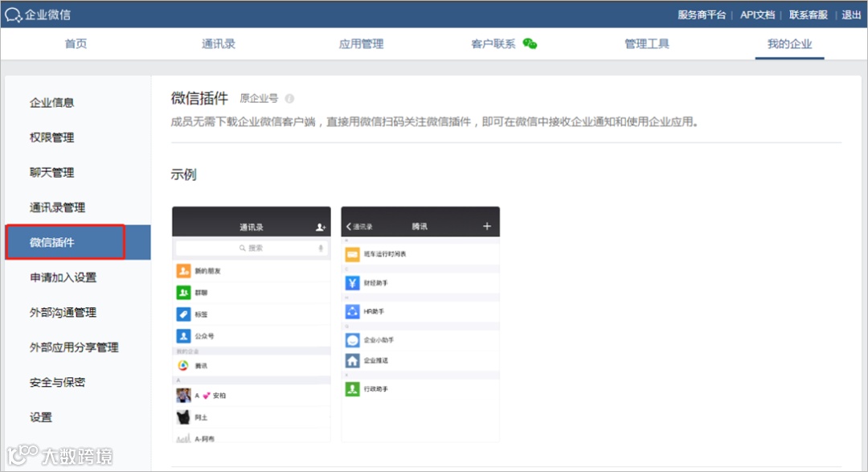Select the 我的企业 tab

(x=790, y=43)
